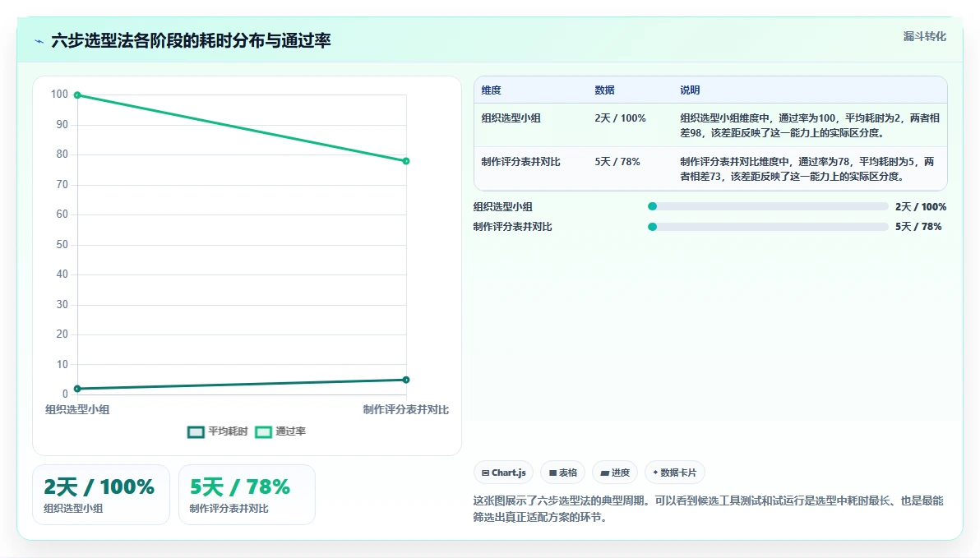This screenshot has height=558, width=980.
Task: Click the 通过率 point at 100
Action: (77, 95)
